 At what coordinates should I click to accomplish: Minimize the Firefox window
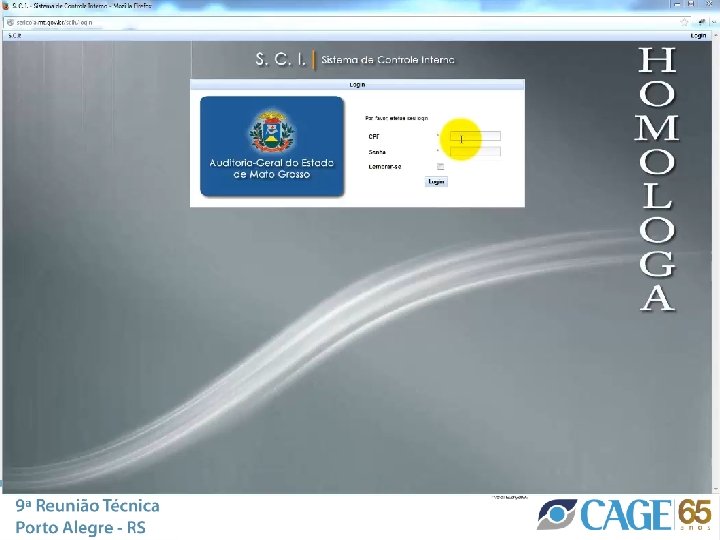(x=677, y=4)
